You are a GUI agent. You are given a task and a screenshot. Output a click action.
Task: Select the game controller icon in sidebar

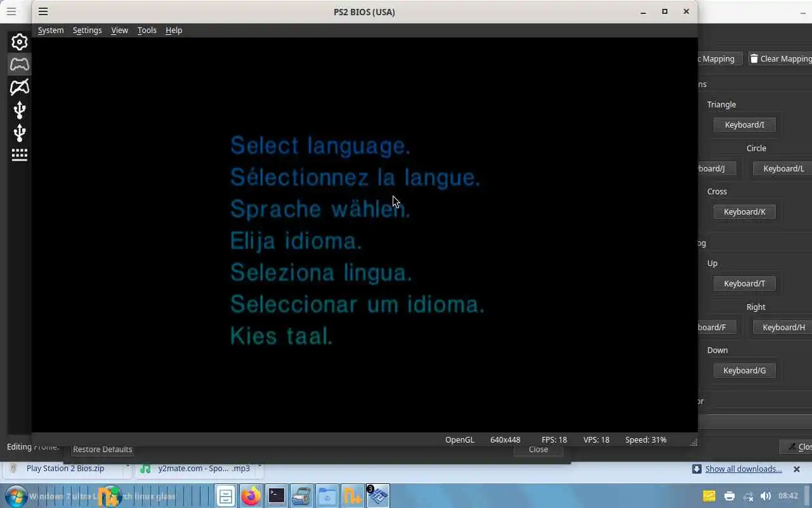[20, 64]
